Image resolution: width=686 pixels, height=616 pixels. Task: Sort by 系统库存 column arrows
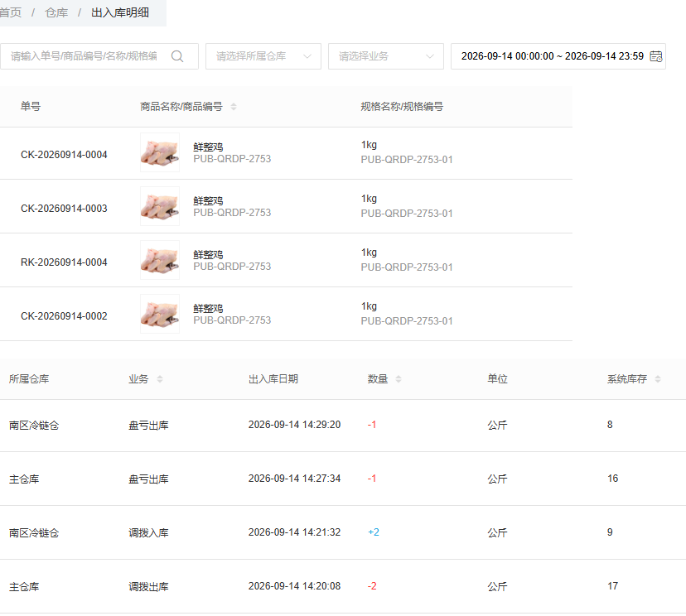(658, 379)
